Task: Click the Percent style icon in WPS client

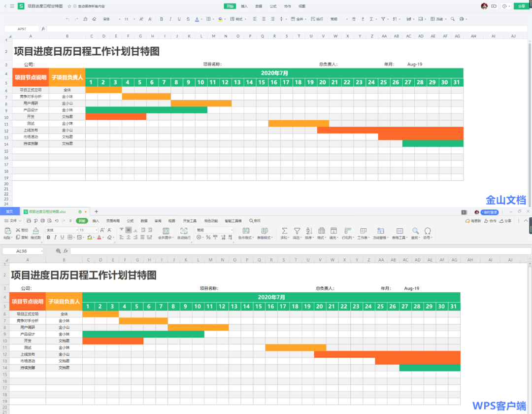Action: point(208,238)
